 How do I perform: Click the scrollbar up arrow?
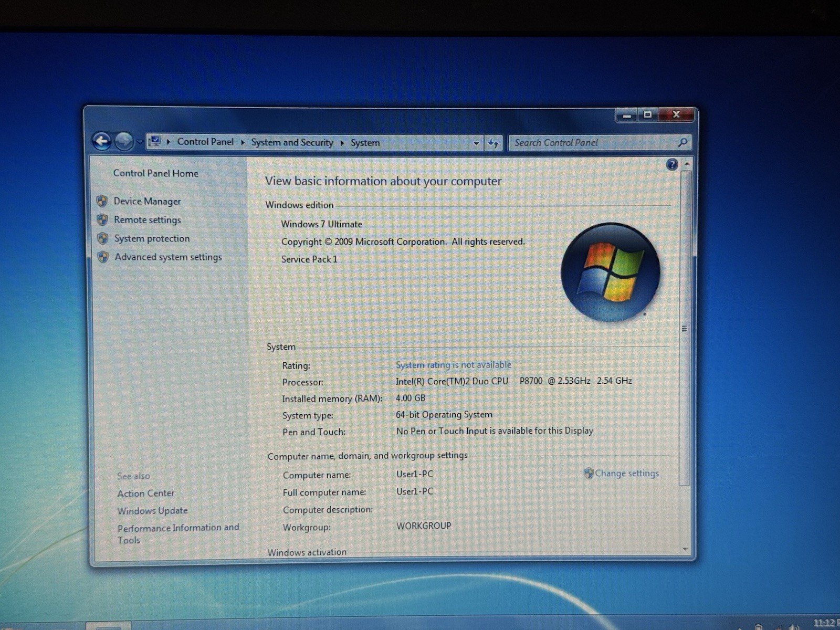[x=686, y=164]
